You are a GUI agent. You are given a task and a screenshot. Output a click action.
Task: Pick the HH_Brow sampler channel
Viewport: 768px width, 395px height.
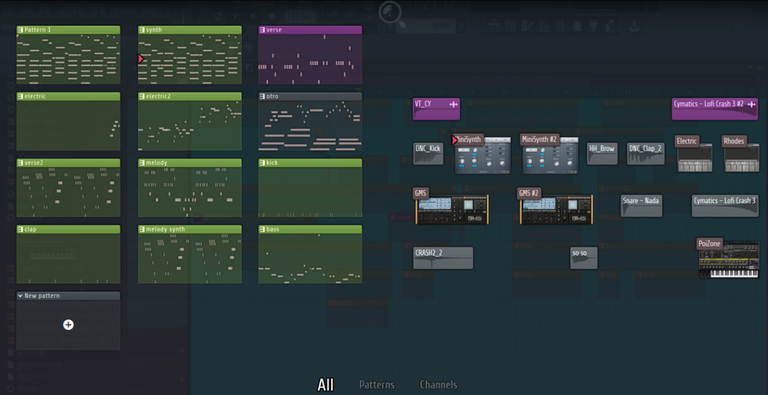pos(602,154)
